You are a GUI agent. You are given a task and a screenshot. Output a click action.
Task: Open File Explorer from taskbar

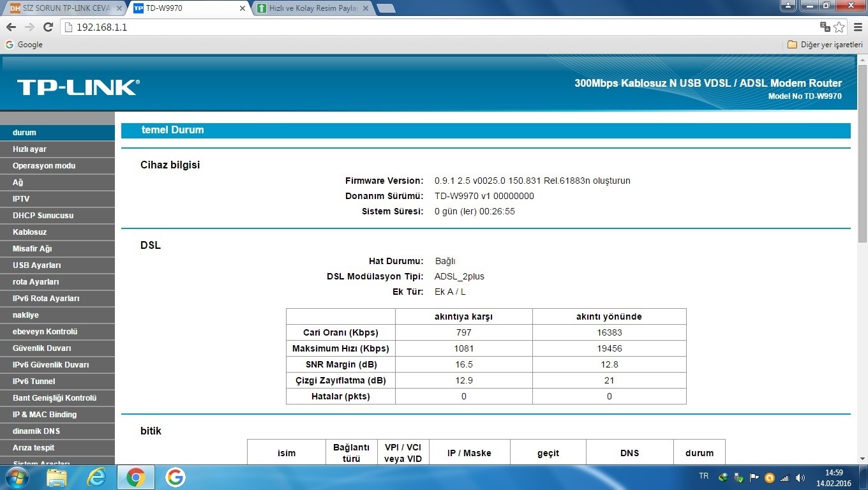(57, 477)
